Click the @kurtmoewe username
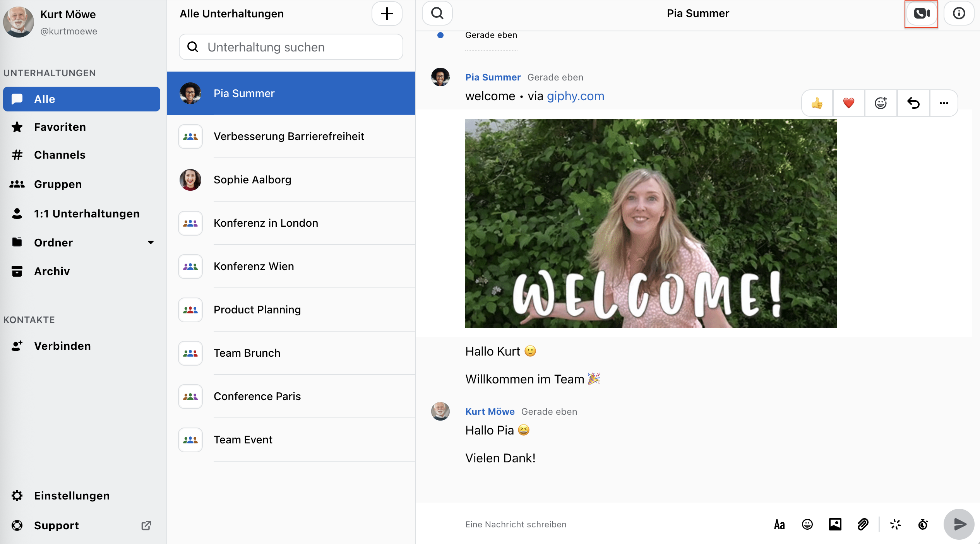Screen dimensions: 980x544 pos(69,31)
